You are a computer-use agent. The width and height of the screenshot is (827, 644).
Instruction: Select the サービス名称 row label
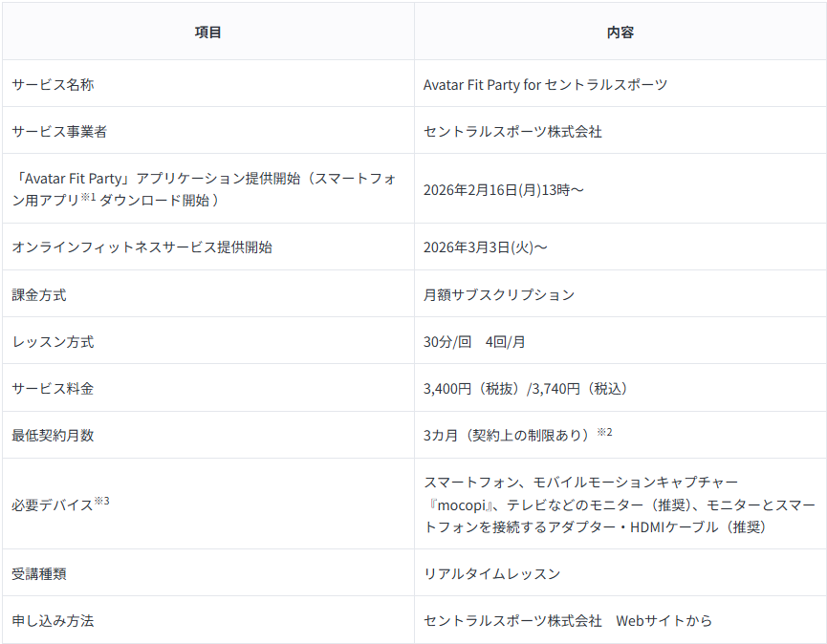[53, 84]
